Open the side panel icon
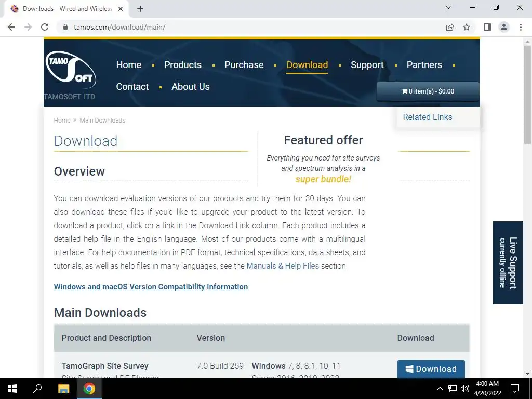 487,27
